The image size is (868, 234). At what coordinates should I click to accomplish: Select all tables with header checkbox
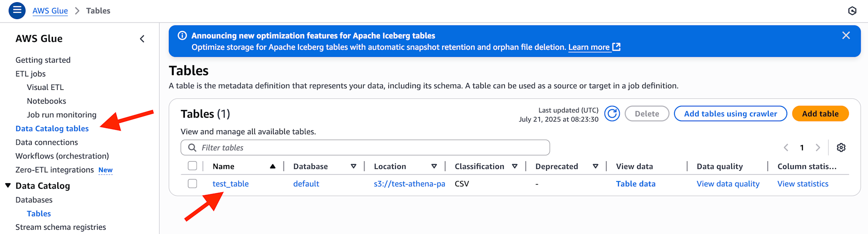(192, 166)
